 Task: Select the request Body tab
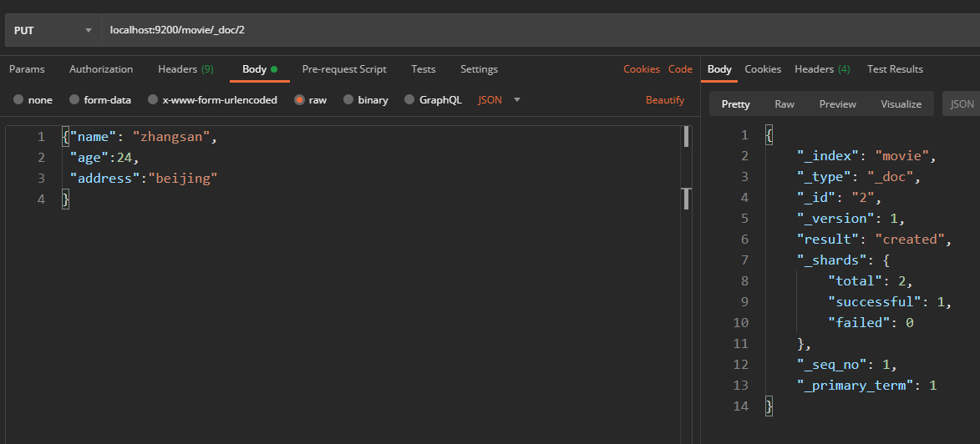point(259,69)
